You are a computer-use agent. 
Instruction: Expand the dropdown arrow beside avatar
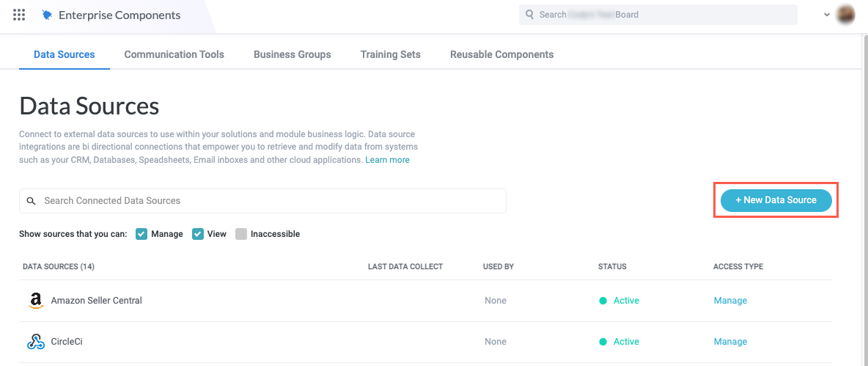(x=827, y=15)
